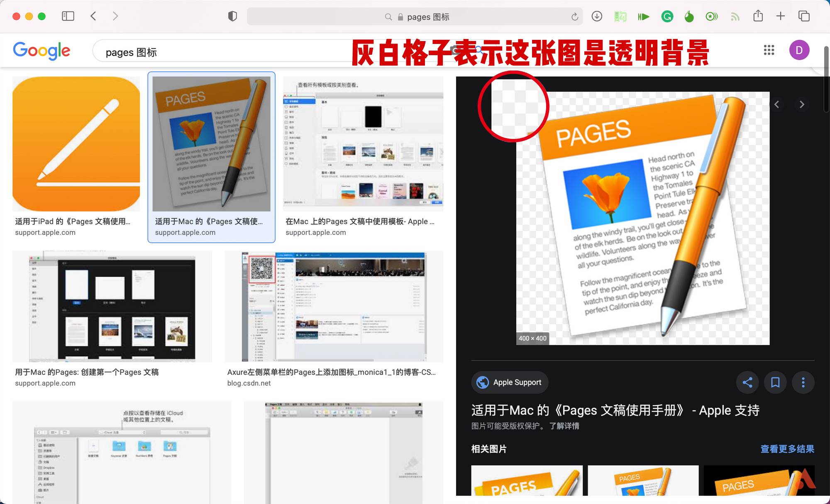Select the Reload page icon in toolbar
Viewport: 830px width, 504px height.
[x=573, y=16]
